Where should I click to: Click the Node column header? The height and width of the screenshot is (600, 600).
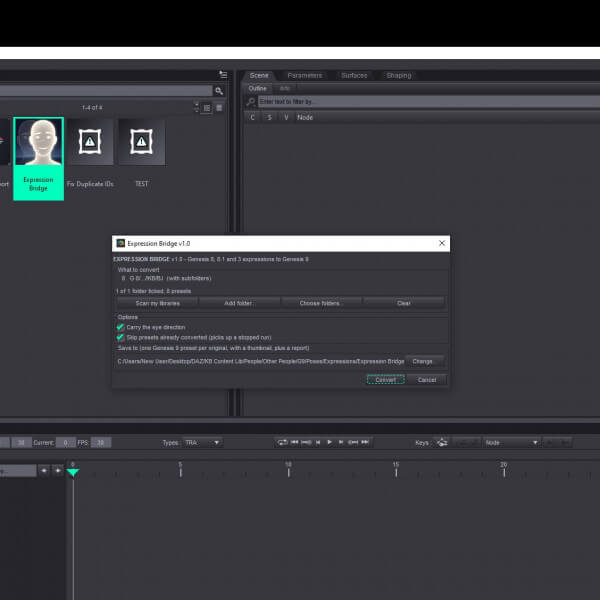[305, 117]
